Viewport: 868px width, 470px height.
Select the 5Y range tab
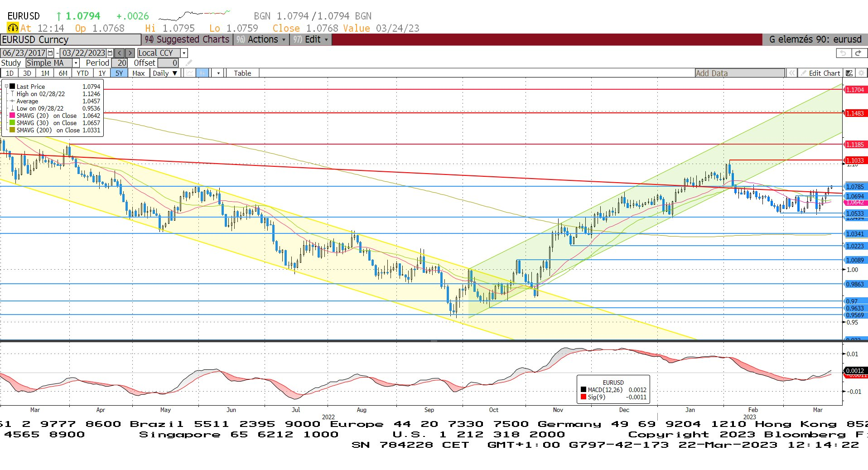119,73
